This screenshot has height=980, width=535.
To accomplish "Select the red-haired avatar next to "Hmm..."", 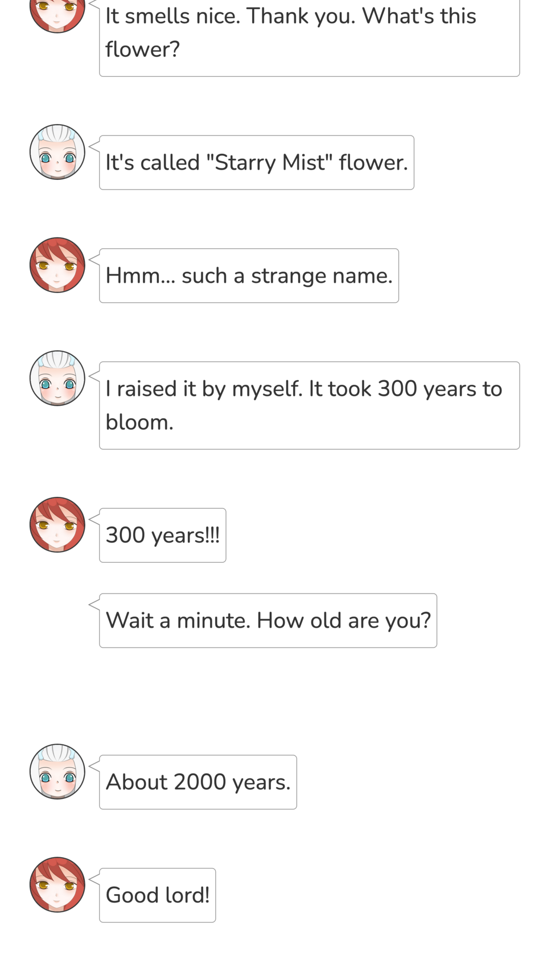I will click(x=57, y=265).
